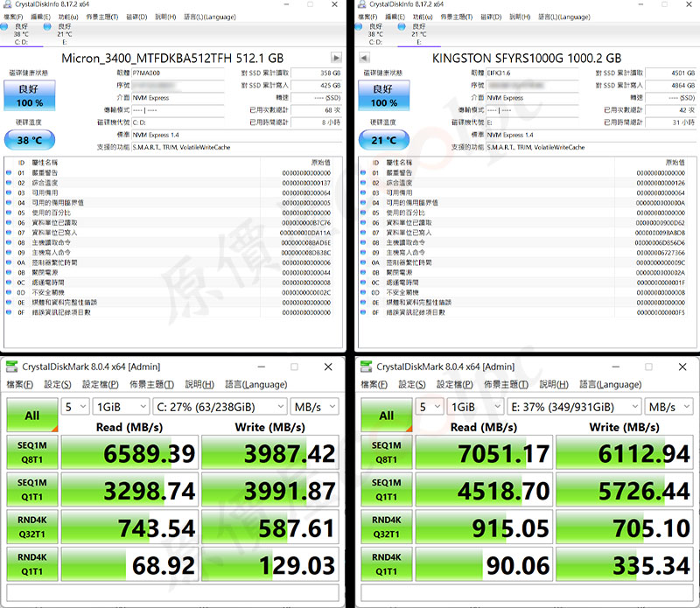This screenshot has width=700, height=608.
Task: Click the 4518.70 SEQ1M Q1T1 read result
Action: [484, 490]
